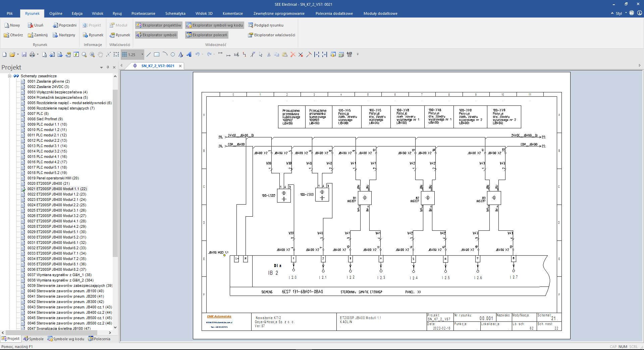The image size is (644, 350).
Task: Open drawing 0019 Panel operatorski HMI
Action: click(53, 178)
